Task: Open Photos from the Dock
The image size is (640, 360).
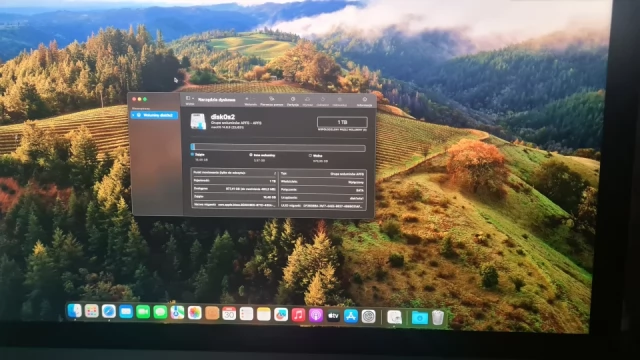Action: tap(194, 313)
